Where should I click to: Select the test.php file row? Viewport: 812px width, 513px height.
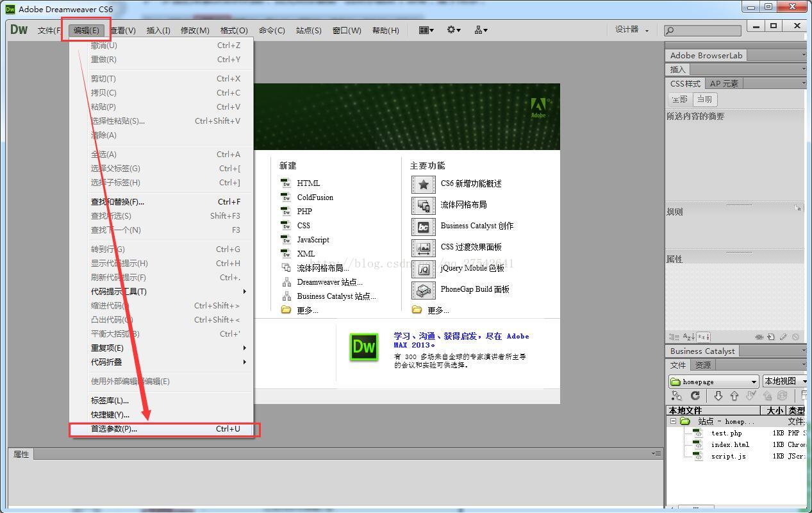pyautogui.click(x=736, y=433)
